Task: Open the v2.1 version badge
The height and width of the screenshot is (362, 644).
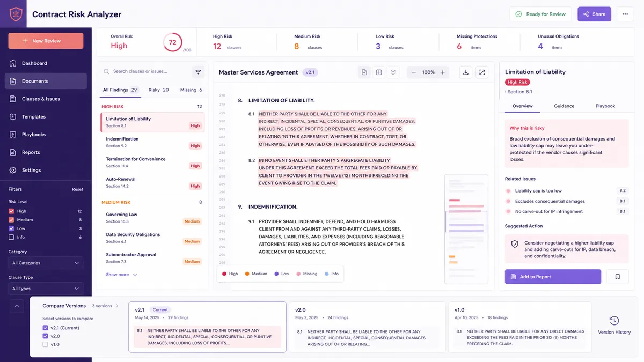Action: pyautogui.click(x=310, y=72)
